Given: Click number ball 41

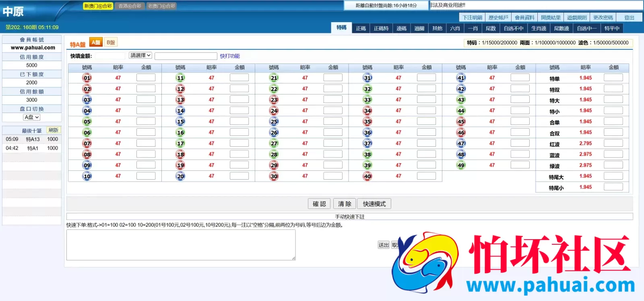Looking at the screenshot, I should click(x=461, y=78).
